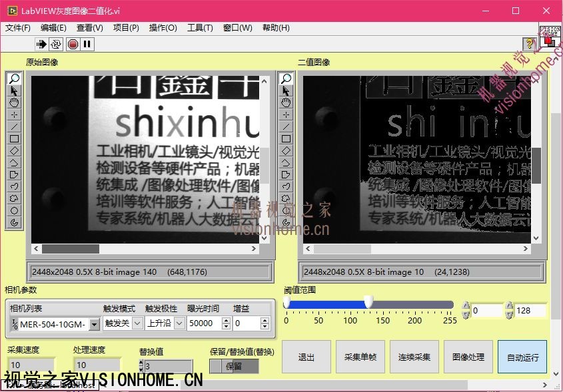Click the 图像处理 button

[469, 357]
